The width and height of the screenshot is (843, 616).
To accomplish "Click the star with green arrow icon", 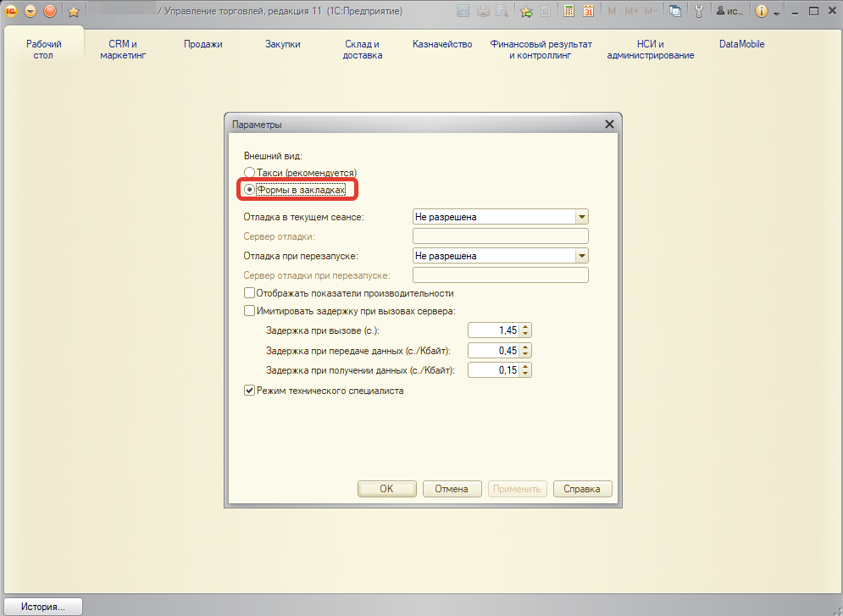I will 526,11.
